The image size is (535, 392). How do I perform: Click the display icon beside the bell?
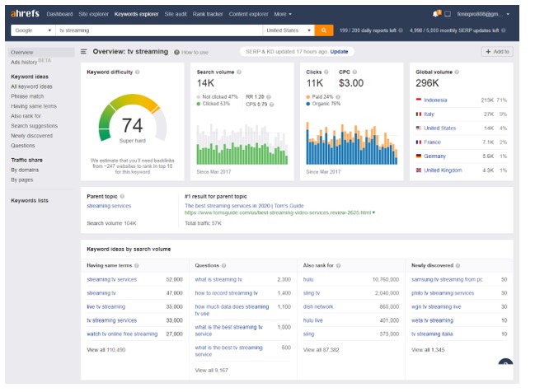coord(448,14)
